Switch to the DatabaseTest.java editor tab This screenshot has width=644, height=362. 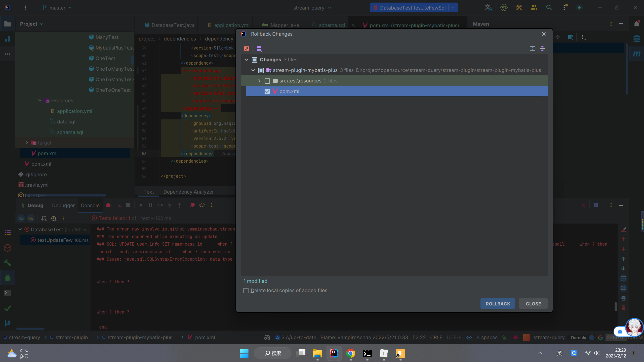(x=173, y=25)
